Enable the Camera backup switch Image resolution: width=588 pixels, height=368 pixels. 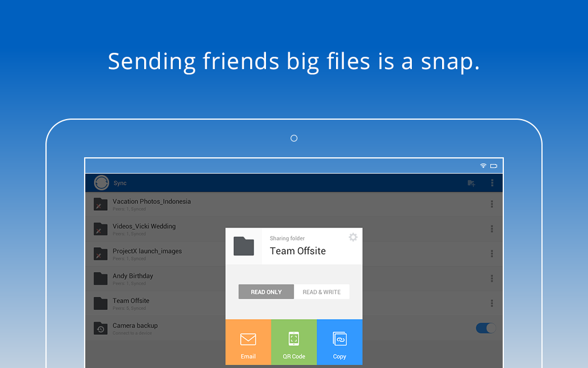click(485, 328)
